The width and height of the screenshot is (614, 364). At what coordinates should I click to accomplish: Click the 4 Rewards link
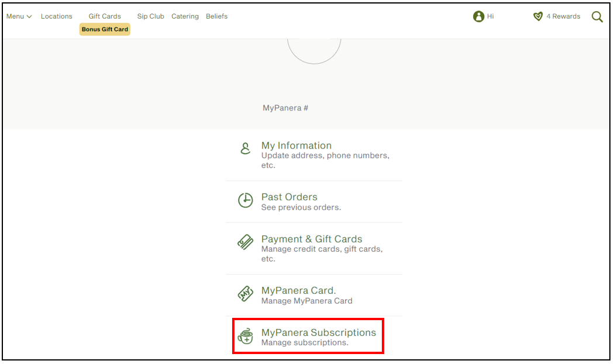(563, 16)
